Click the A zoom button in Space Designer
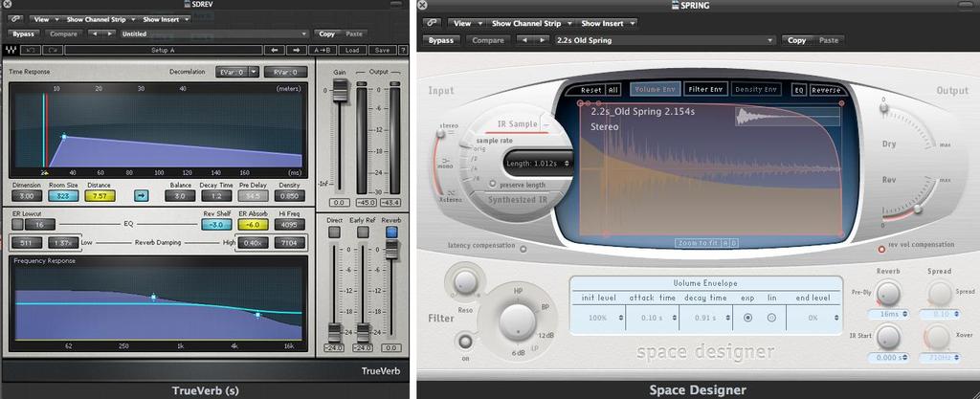Image resolution: width=980 pixels, height=399 pixels. pos(726,243)
